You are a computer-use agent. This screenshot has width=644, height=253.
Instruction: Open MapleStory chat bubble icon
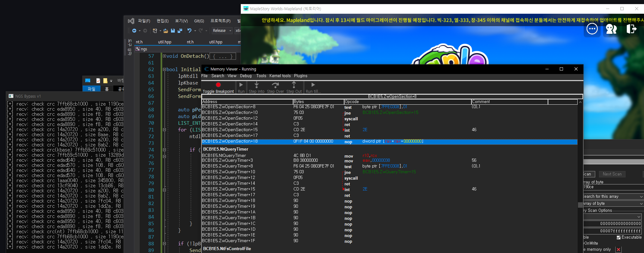coord(592,29)
